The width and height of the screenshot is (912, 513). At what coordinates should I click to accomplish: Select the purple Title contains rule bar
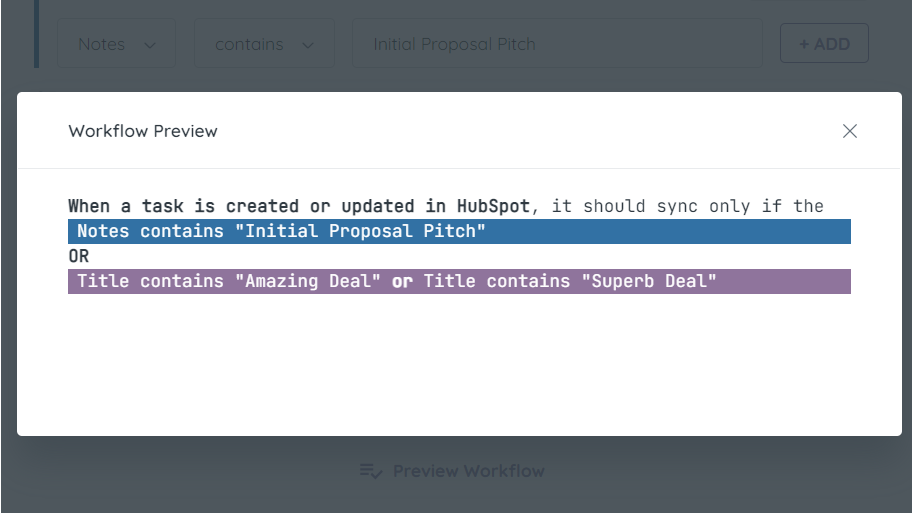point(780,281)
